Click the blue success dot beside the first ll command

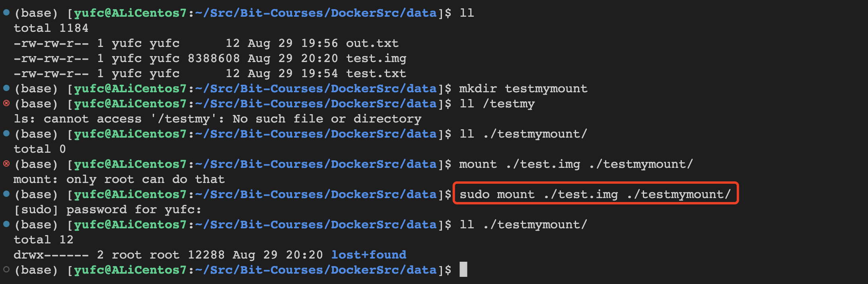pyautogui.click(x=6, y=12)
